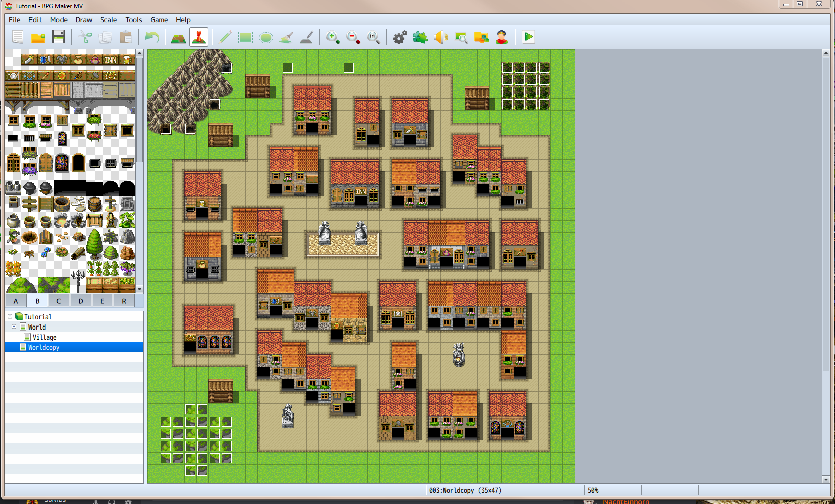This screenshot has height=504, width=835.
Task: Collapse the World map tree node
Action: (14, 327)
